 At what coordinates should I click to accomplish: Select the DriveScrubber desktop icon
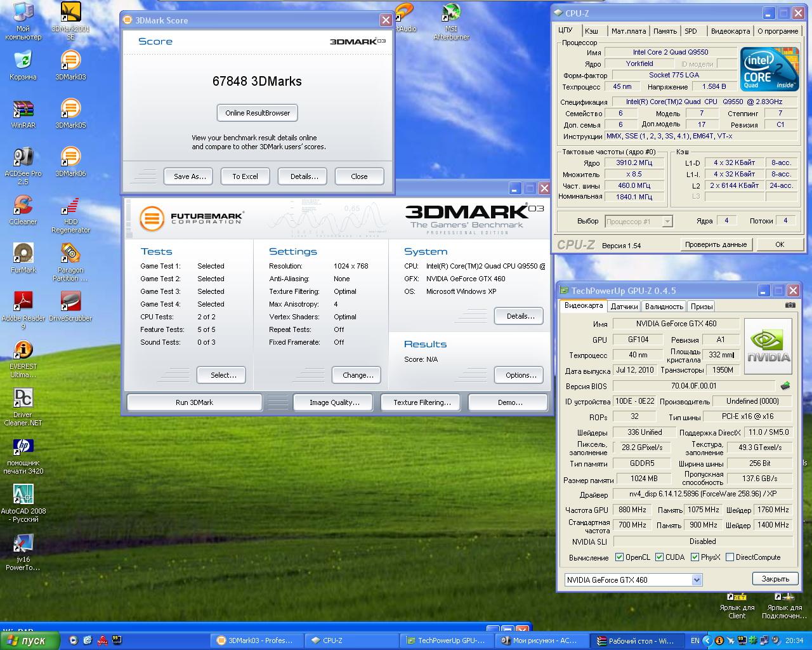pos(70,306)
